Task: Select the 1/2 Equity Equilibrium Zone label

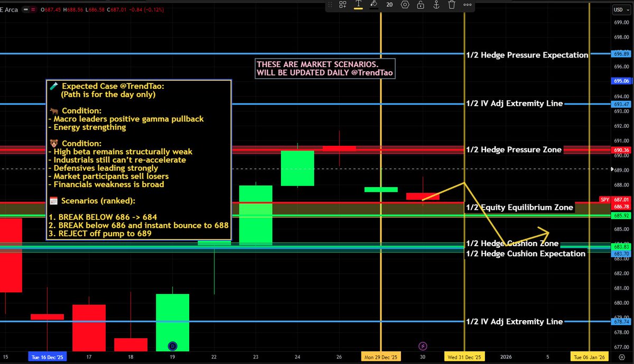Action: coord(519,208)
